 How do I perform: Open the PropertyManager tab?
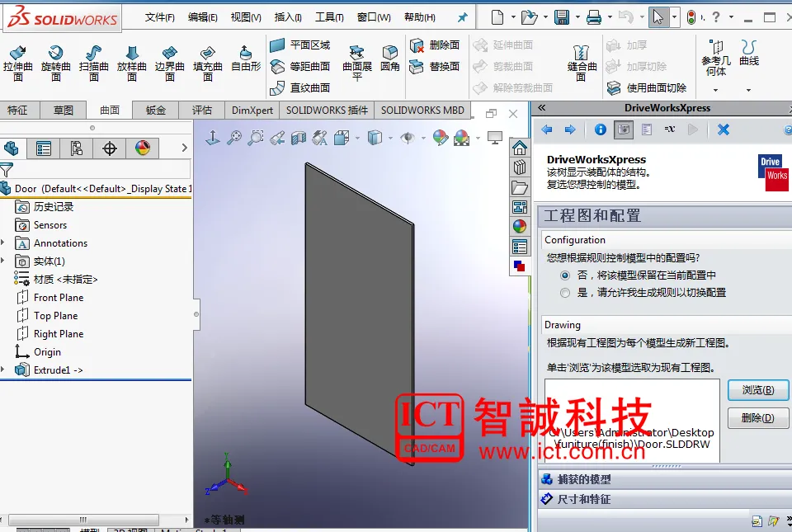(44, 148)
